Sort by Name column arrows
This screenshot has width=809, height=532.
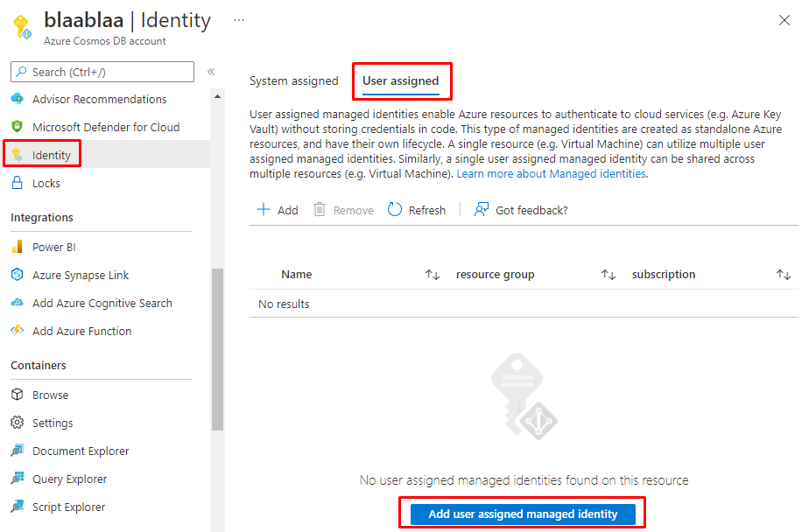tap(432, 275)
